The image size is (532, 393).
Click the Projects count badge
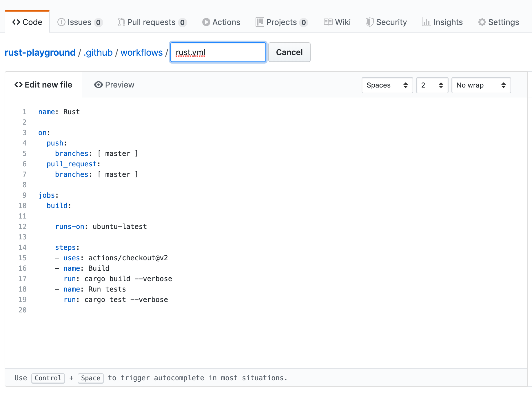[303, 22]
